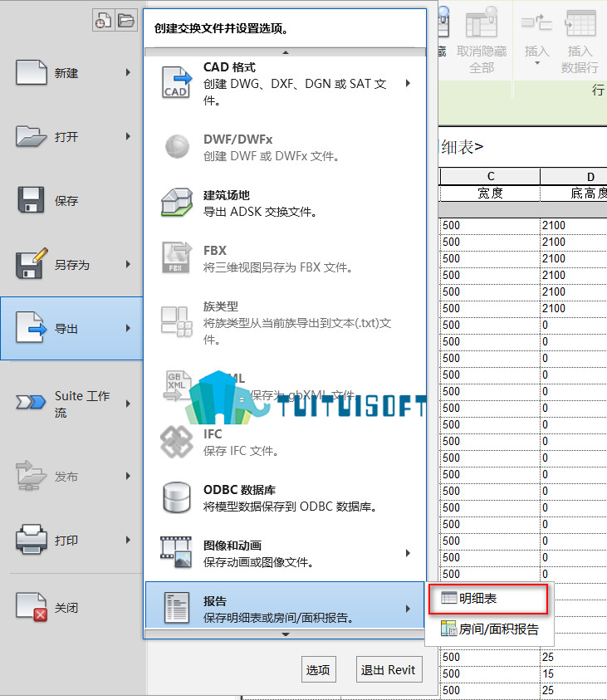Click the cell with value 15

574,673
